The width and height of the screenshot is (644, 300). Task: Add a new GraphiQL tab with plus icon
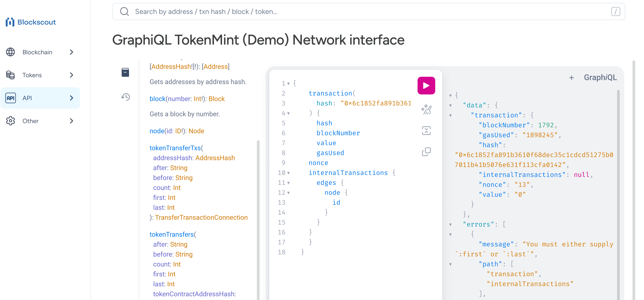pos(571,78)
